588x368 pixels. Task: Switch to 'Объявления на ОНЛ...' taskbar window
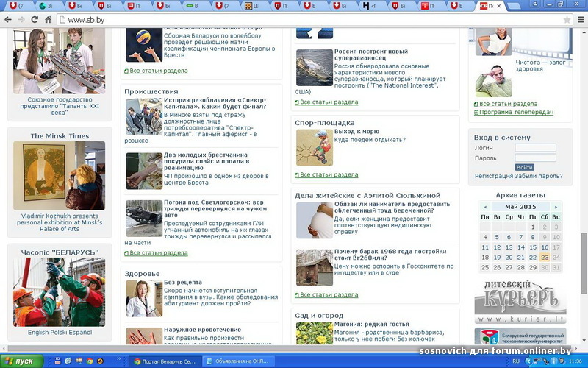[238, 361]
